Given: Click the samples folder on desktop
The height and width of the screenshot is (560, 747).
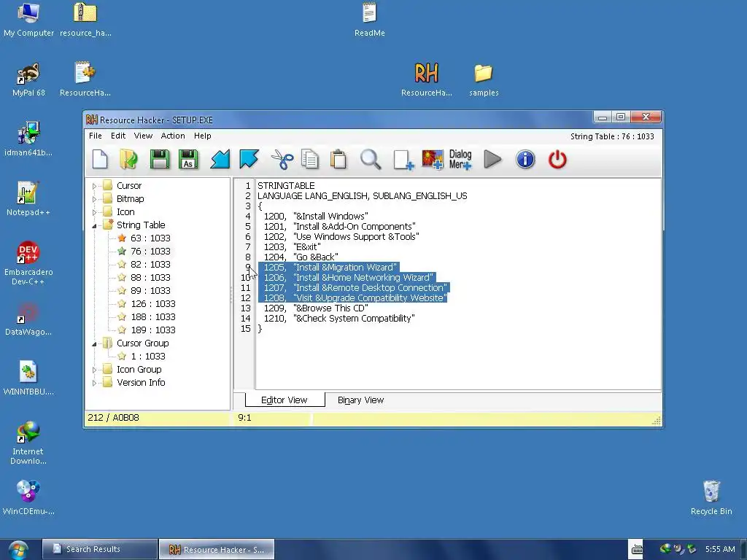Looking at the screenshot, I should pos(484,79).
